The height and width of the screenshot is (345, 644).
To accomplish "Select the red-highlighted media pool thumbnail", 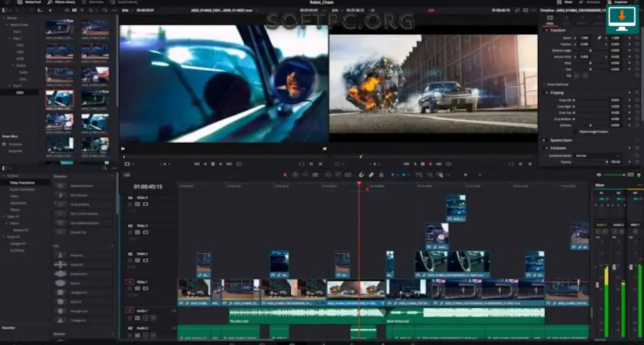I will pos(60,99).
